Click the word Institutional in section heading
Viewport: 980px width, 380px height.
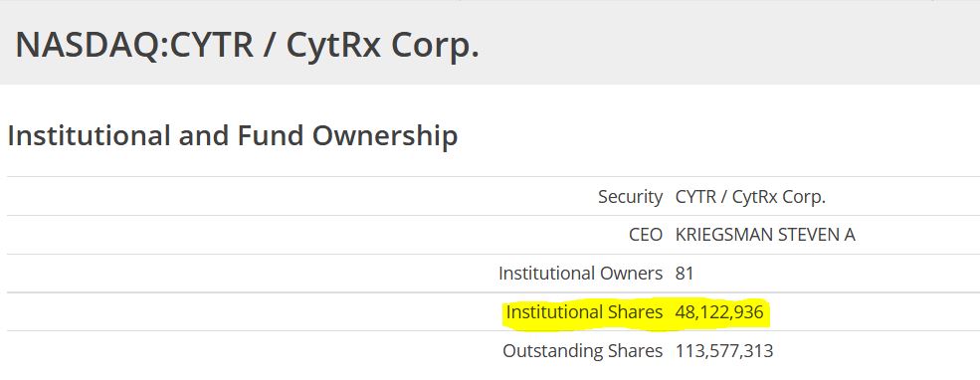click(90, 135)
